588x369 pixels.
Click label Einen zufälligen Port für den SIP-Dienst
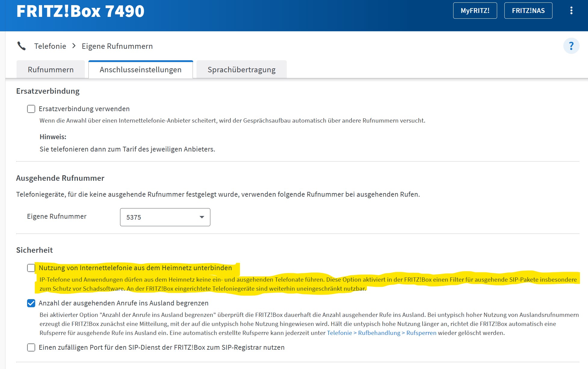click(x=162, y=347)
